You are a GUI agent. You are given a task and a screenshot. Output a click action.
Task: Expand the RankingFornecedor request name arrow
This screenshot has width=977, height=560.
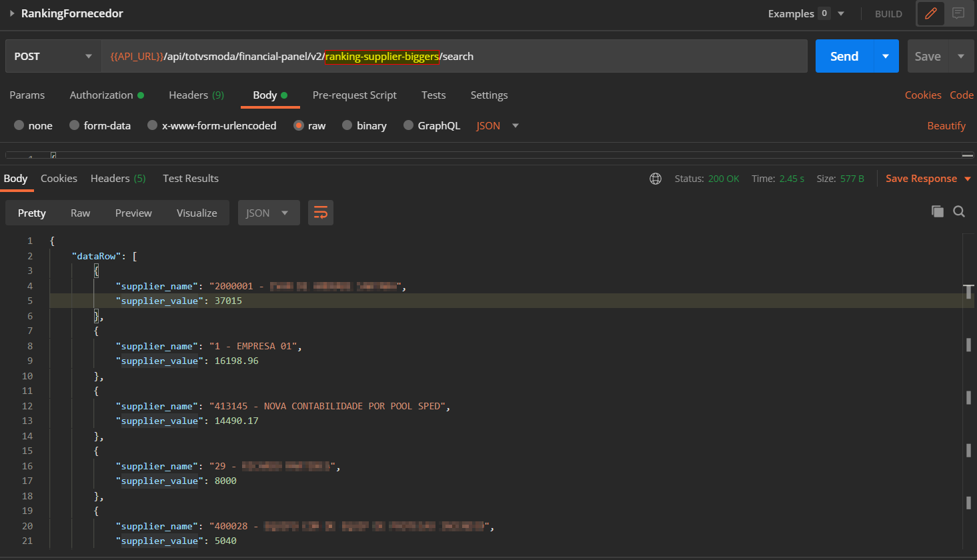pyautogui.click(x=12, y=13)
